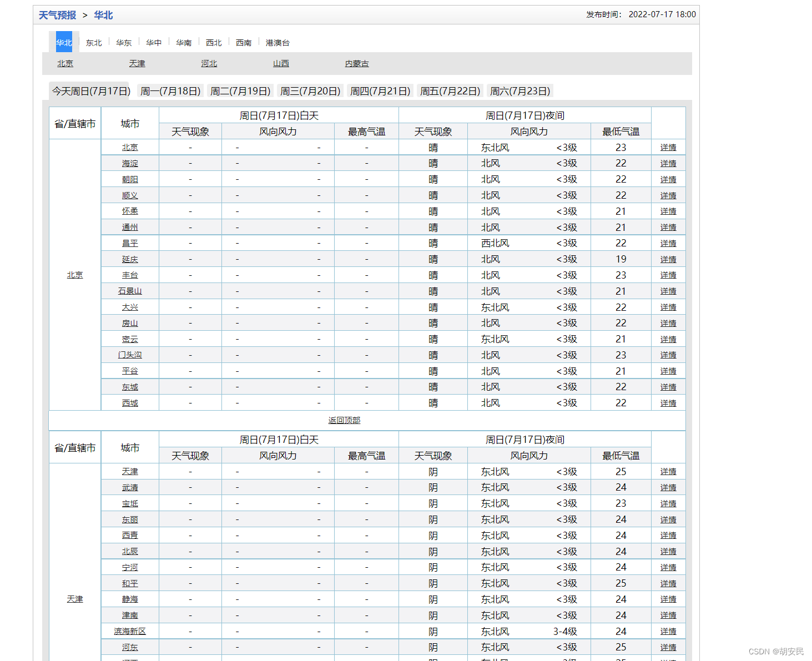View 详情 for the 延庆 row

click(668, 260)
